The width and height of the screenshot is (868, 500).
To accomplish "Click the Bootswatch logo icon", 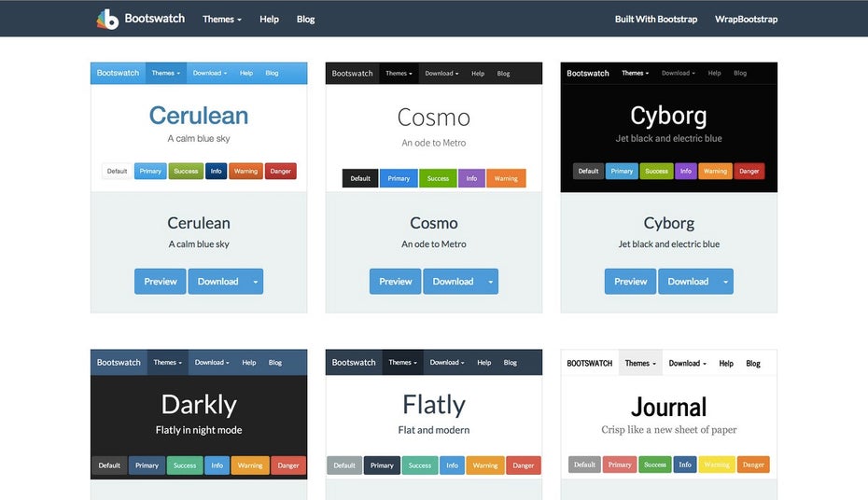I will (x=107, y=20).
